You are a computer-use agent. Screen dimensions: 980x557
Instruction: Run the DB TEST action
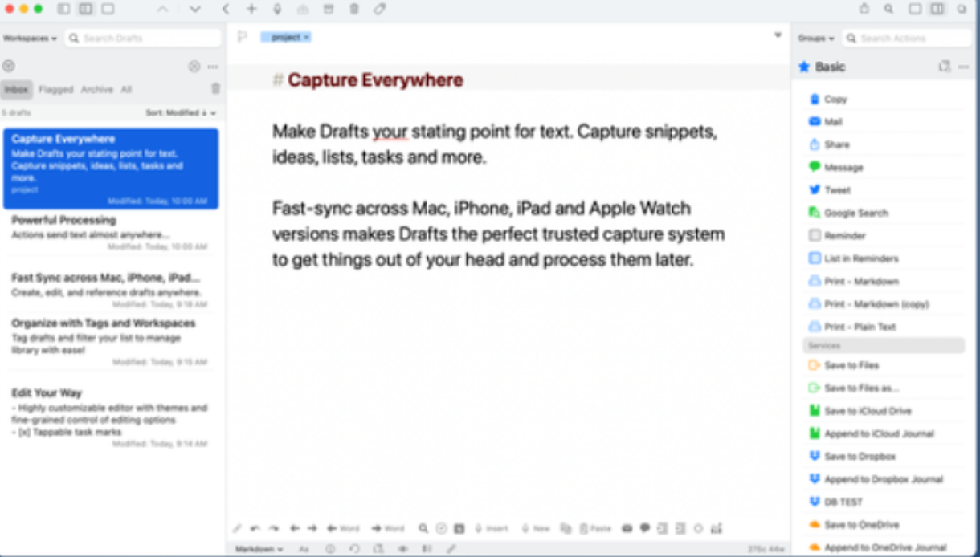(884, 502)
